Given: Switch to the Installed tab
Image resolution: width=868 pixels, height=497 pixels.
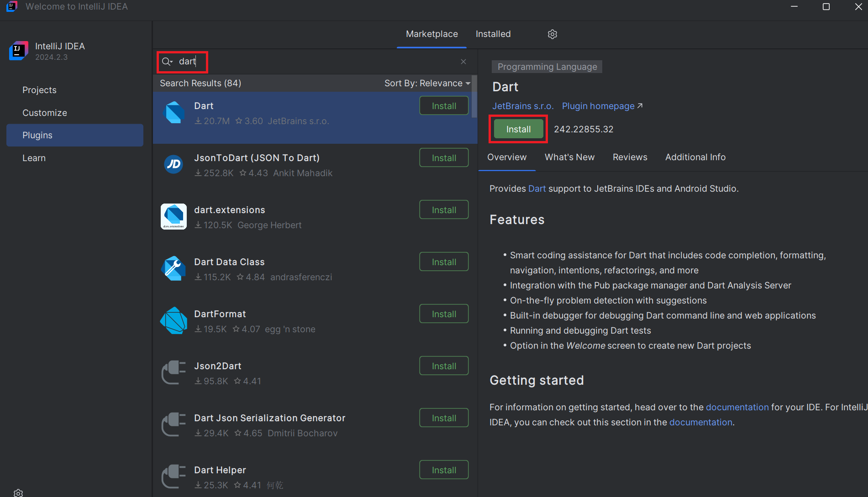Looking at the screenshot, I should (x=493, y=34).
